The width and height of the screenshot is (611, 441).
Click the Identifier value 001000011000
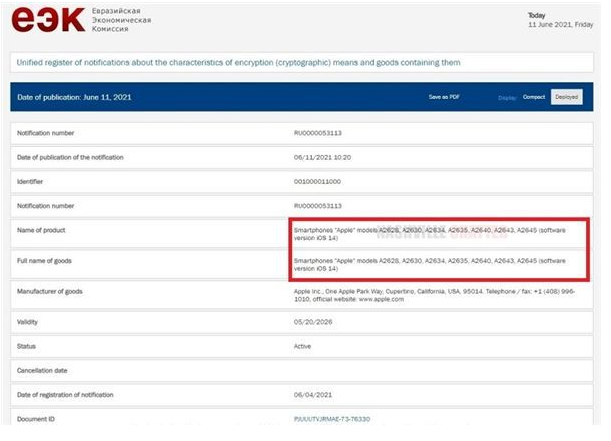click(x=317, y=181)
